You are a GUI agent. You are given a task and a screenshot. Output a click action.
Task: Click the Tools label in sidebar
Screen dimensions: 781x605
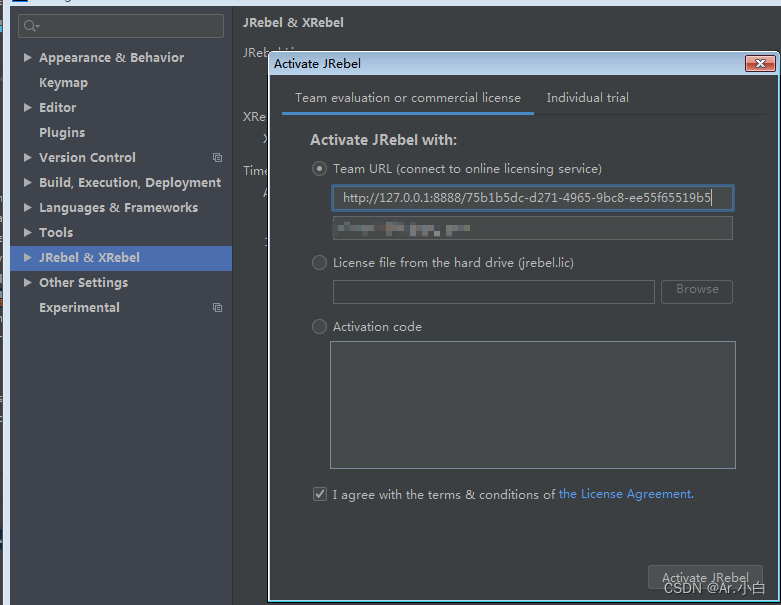click(56, 232)
